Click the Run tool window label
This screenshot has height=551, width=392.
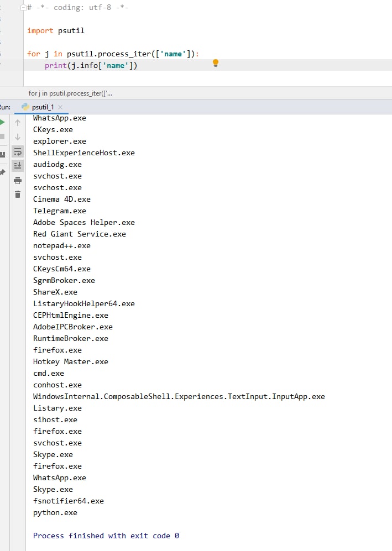click(x=4, y=107)
